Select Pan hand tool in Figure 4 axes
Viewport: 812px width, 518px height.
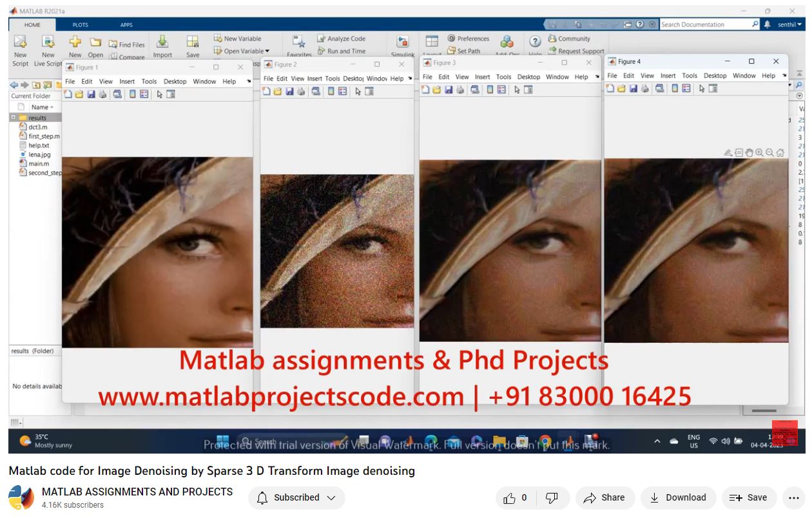point(749,153)
